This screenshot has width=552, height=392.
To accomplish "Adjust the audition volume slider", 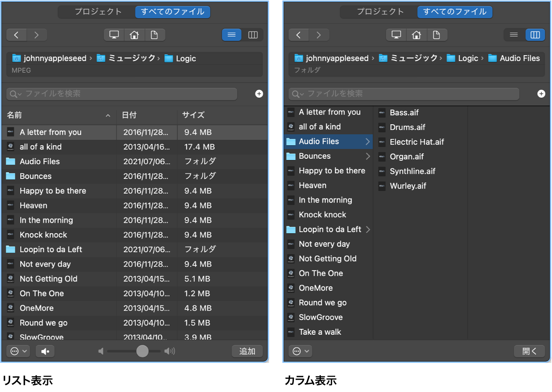I will pos(142,351).
